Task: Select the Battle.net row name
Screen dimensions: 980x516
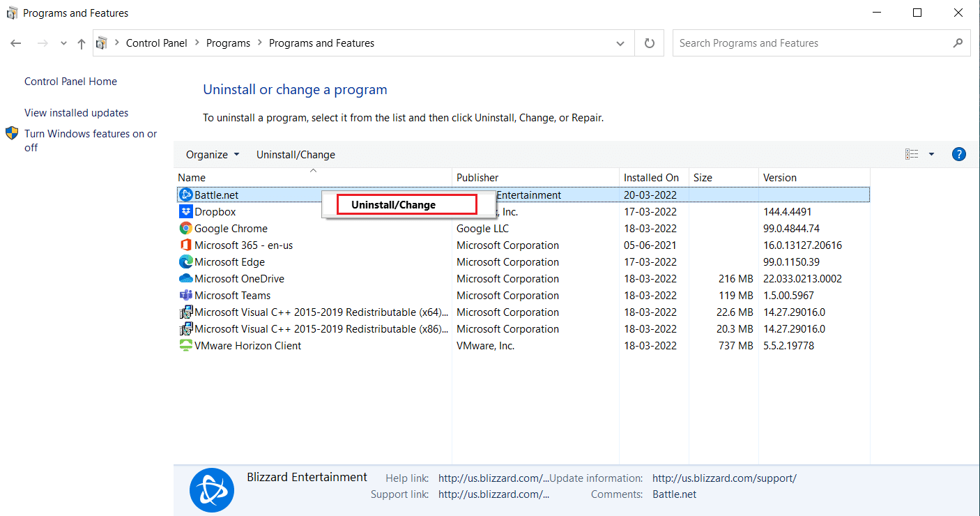Action: 216,195
